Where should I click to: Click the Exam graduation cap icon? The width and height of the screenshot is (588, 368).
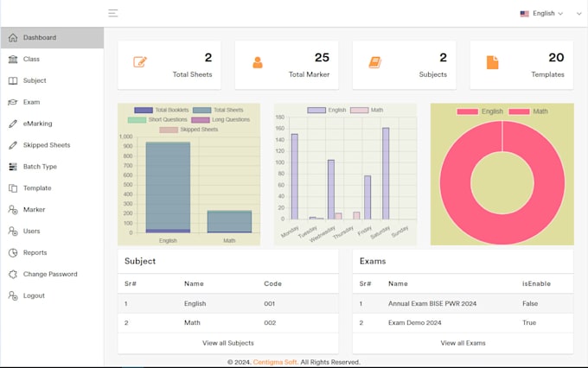coord(13,102)
